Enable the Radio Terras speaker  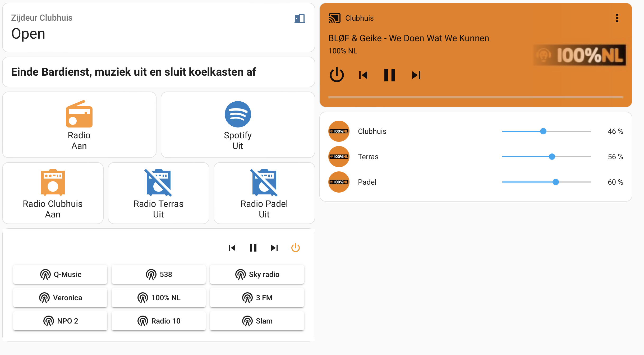158,193
